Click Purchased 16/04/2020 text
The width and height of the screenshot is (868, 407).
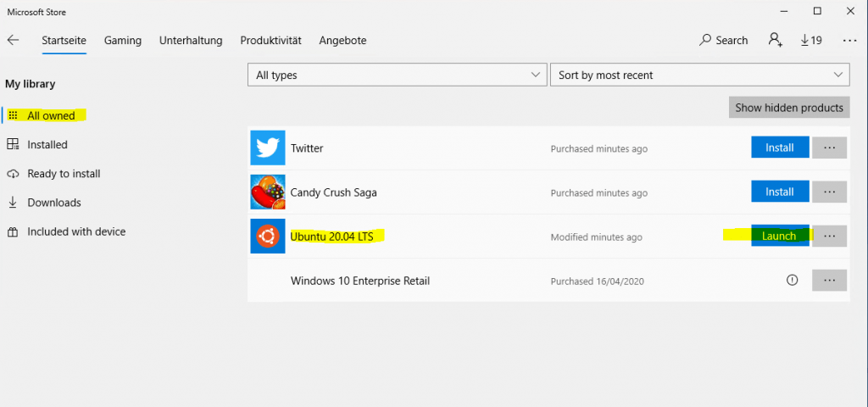tap(598, 282)
